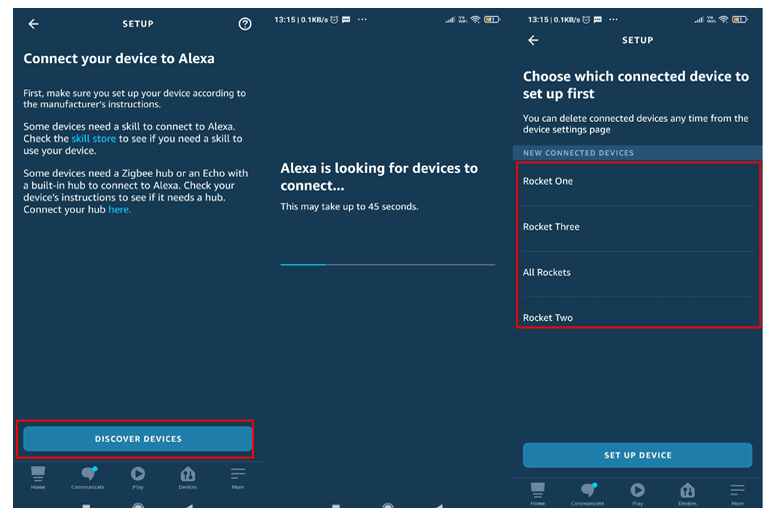772x514 pixels.
Task: Click 'Alexa is looking for devices' heading
Action: tap(379, 177)
